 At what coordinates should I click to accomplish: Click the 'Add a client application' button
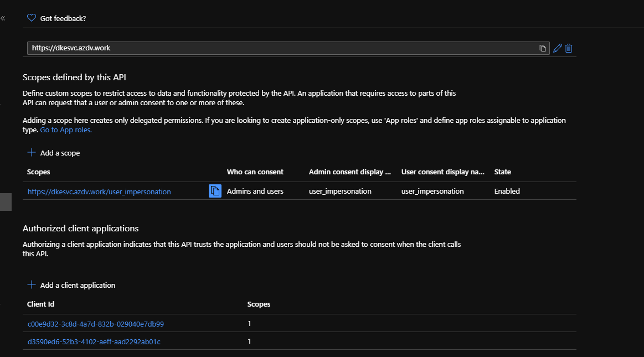pyautogui.click(x=77, y=285)
